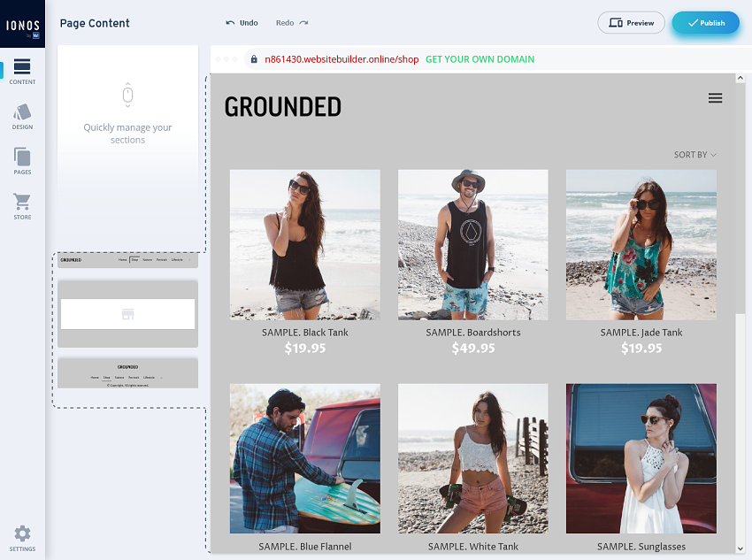Open the SAMPLE. Black Tank product image
This screenshot has height=560, width=752.
[305, 245]
